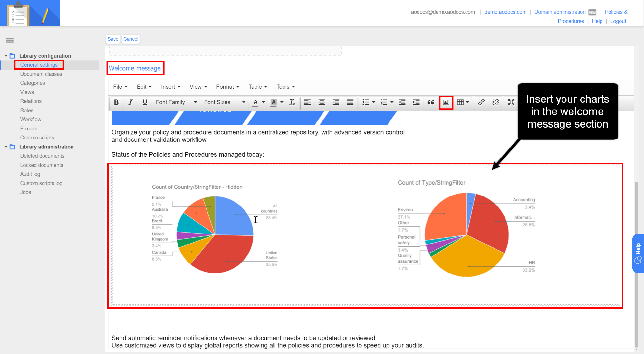Screen dimensions: 644x354
Task: Collapse the Library administration tree
Action: pyautogui.click(x=6, y=147)
